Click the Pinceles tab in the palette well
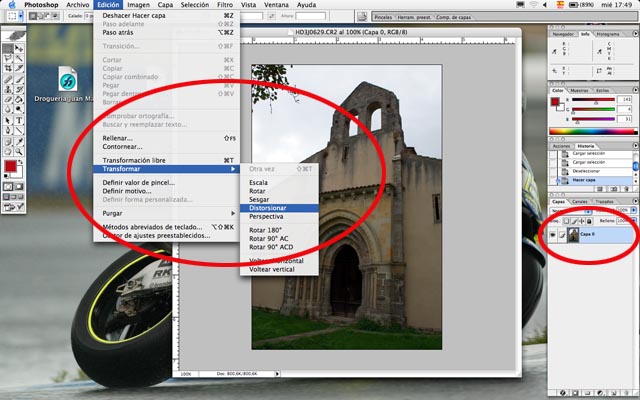Image resolution: width=640 pixels, height=400 pixels. [382, 18]
